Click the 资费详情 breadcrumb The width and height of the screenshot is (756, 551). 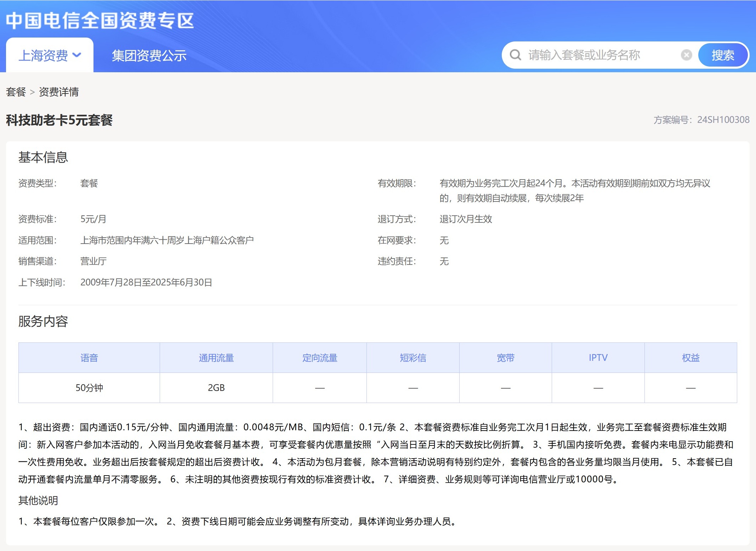(x=59, y=92)
